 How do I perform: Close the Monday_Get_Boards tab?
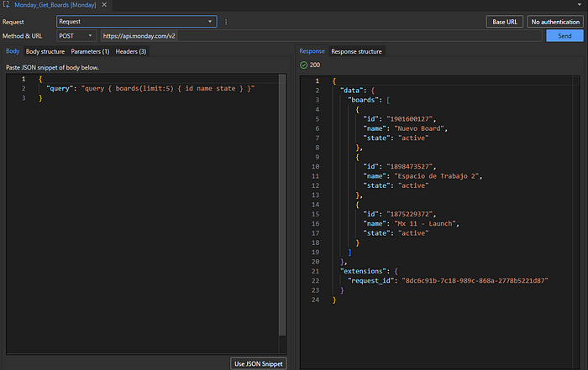tap(103, 6)
